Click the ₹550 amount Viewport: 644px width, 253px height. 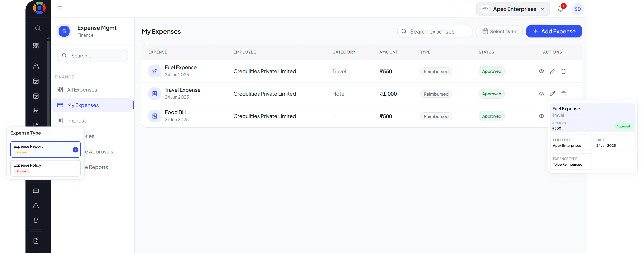(x=386, y=71)
